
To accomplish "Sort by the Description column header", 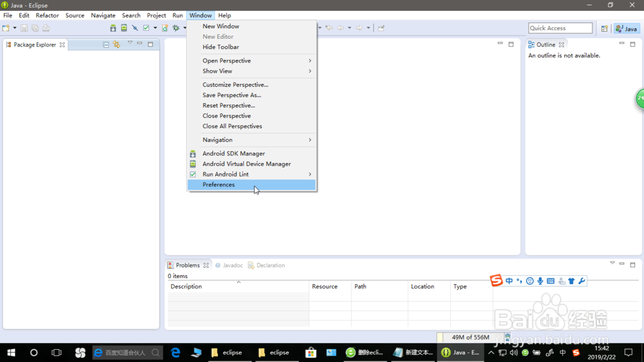I will [238, 287].
